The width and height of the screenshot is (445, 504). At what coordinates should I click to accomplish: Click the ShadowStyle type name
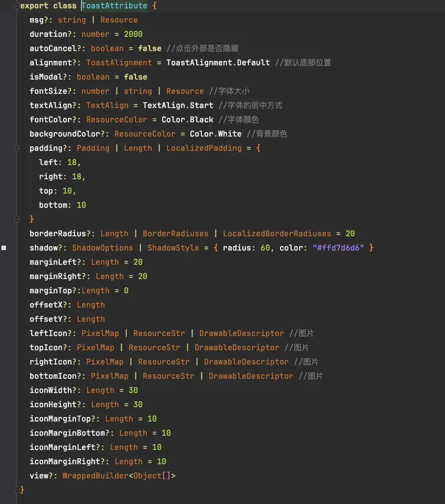click(173, 248)
